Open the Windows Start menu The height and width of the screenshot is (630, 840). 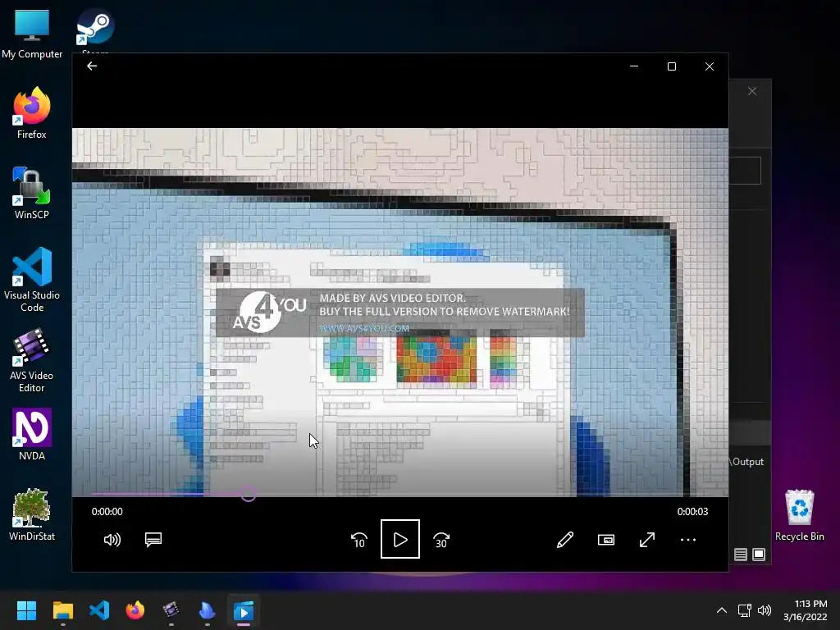pos(26,610)
